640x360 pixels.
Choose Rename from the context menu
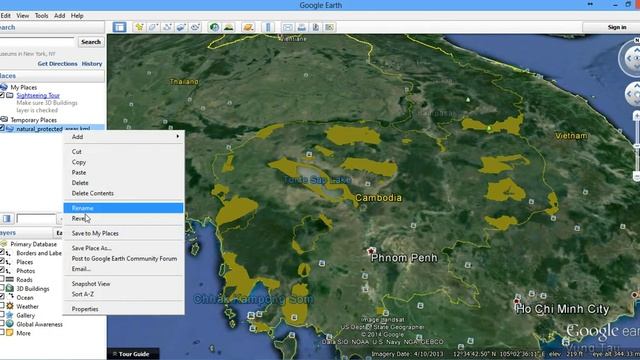[123, 208]
